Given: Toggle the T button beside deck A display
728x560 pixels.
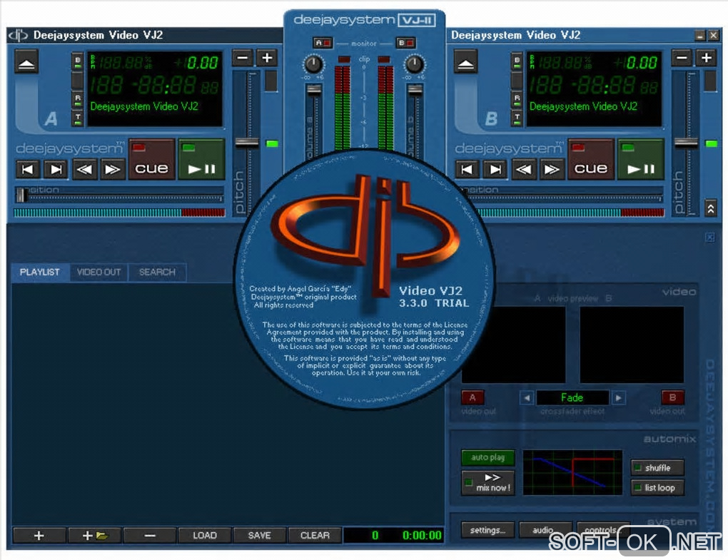Looking at the screenshot, I should 78,118.
